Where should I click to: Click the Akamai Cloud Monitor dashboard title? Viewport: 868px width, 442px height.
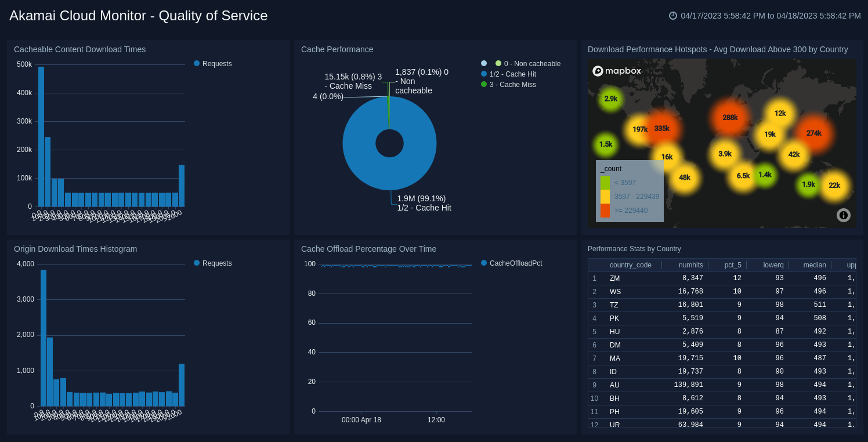(x=138, y=16)
